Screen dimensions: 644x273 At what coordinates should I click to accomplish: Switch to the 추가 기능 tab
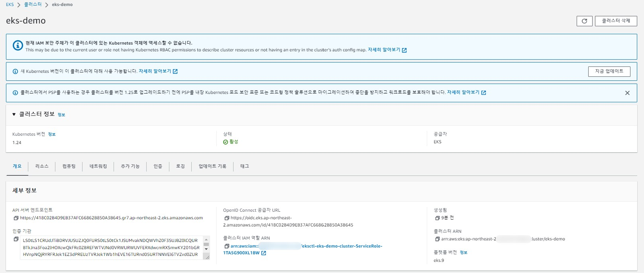[130, 166]
